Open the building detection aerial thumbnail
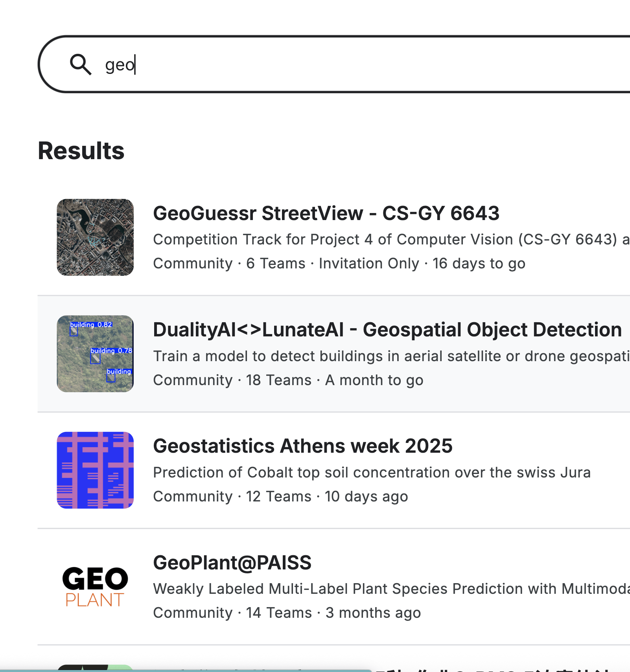This screenshot has width=630, height=672. pyautogui.click(x=95, y=354)
